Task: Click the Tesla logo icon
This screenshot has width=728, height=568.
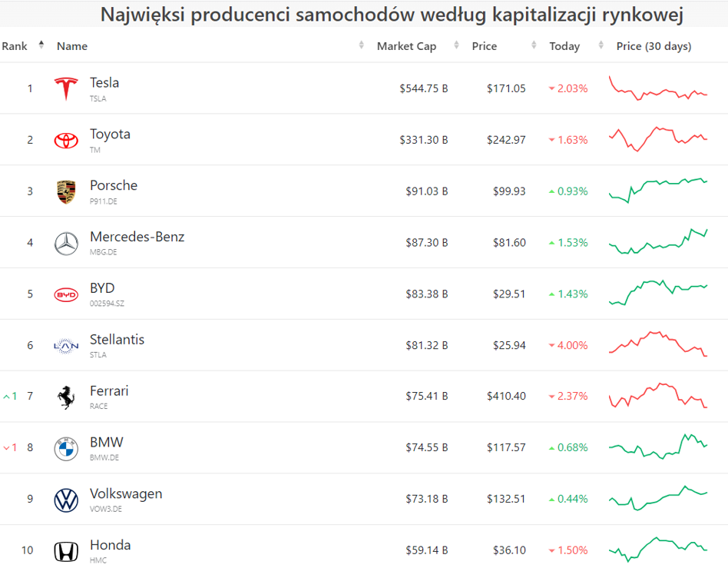Action: tap(66, 88)
